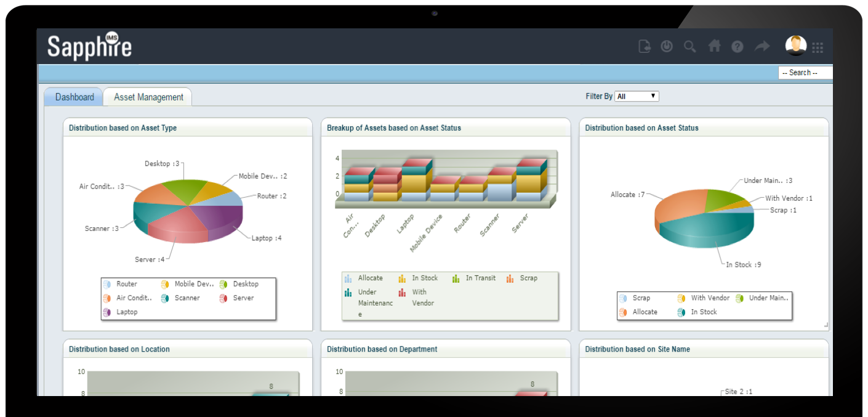Switch to the Dashboard tab
The width and height of the screenshot is (868, 417).
point(74,97)
